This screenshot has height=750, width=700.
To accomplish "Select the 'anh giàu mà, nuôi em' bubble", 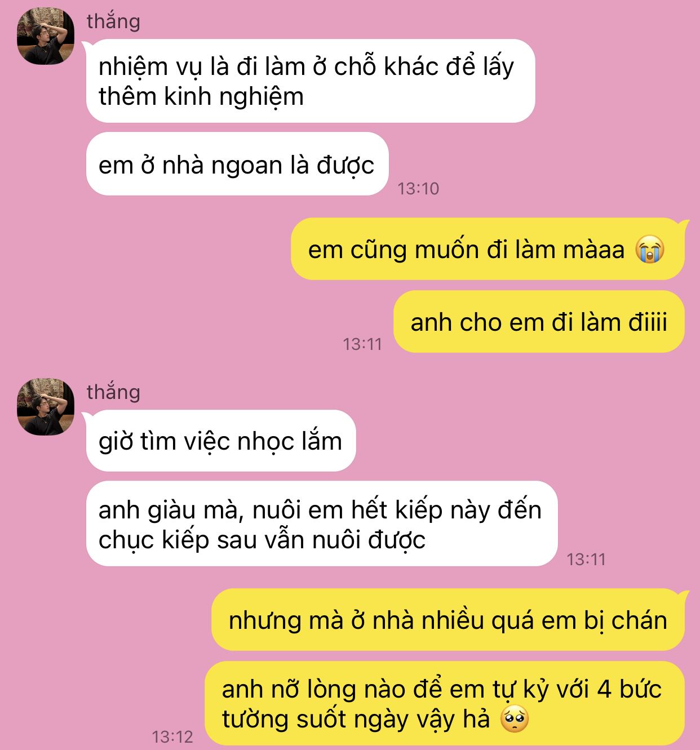I will pos(321,524).
